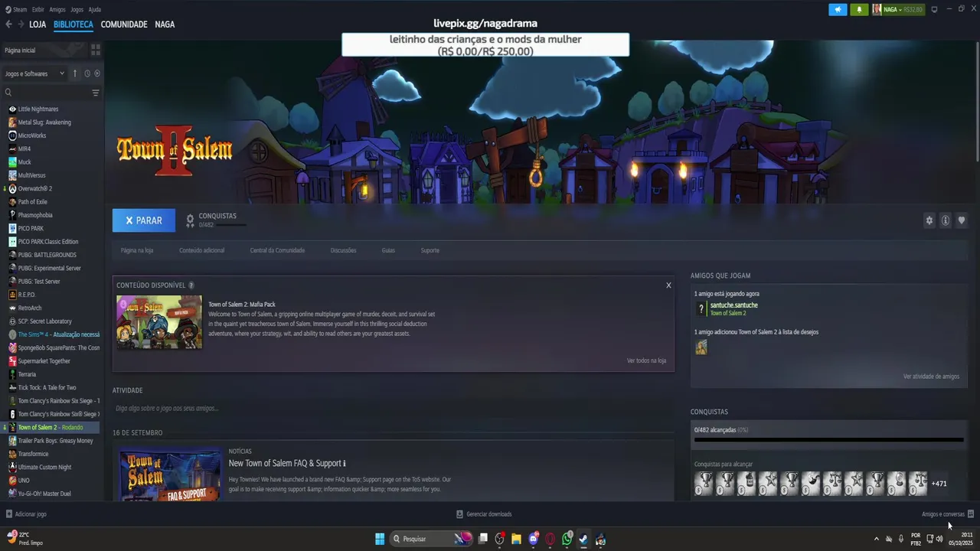Open advanced library filter options icon

click(96, 93)
